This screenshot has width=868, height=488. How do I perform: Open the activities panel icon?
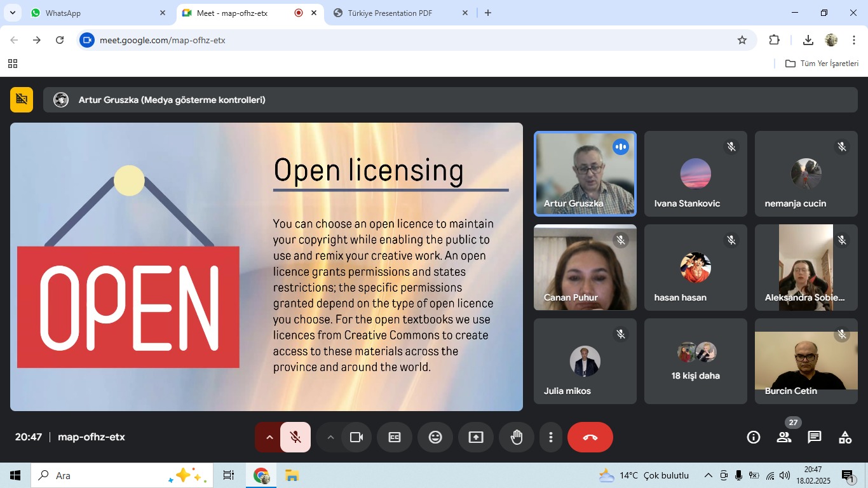tap(845, 437)
